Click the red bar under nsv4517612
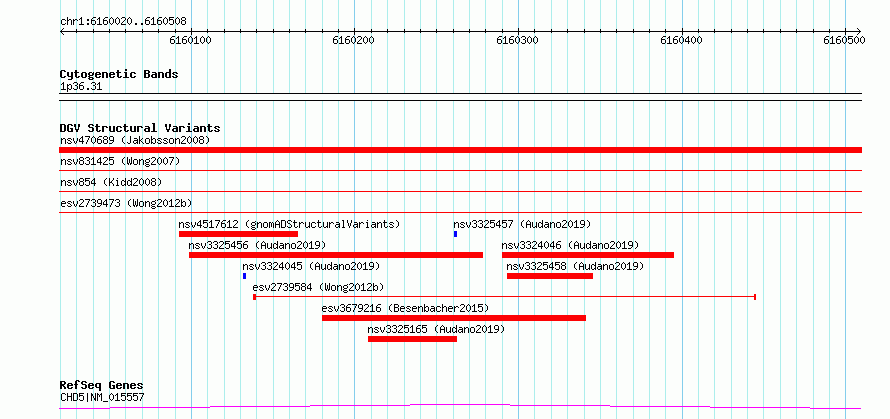 coord(238,234)
